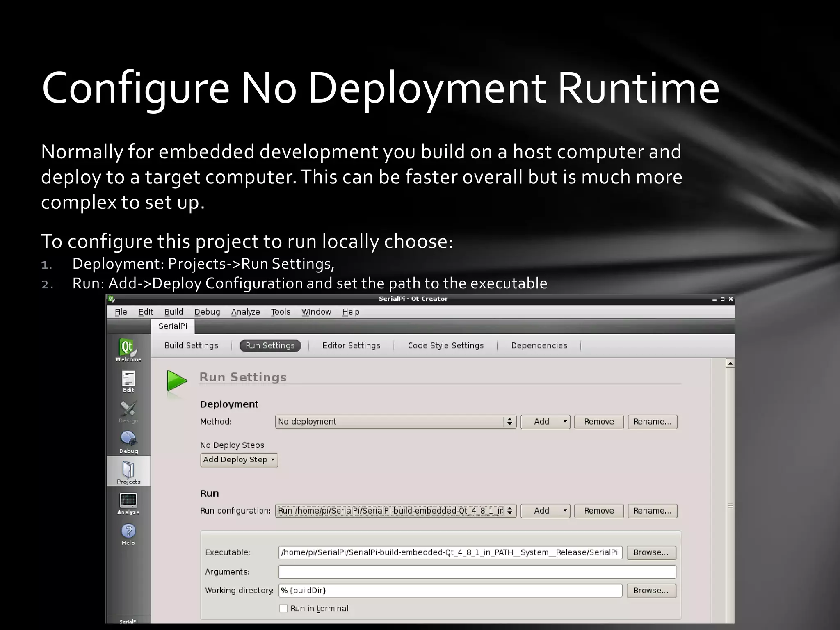
Task: Open the Analyze mode icon
Action: [x=128, y=503]
